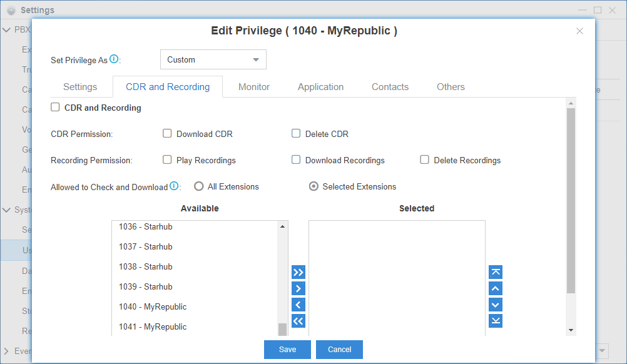Screen dimensions: 627x364
Task: Collapse the PBX section in Settings sidebar
Action: (x=7, y=30)
